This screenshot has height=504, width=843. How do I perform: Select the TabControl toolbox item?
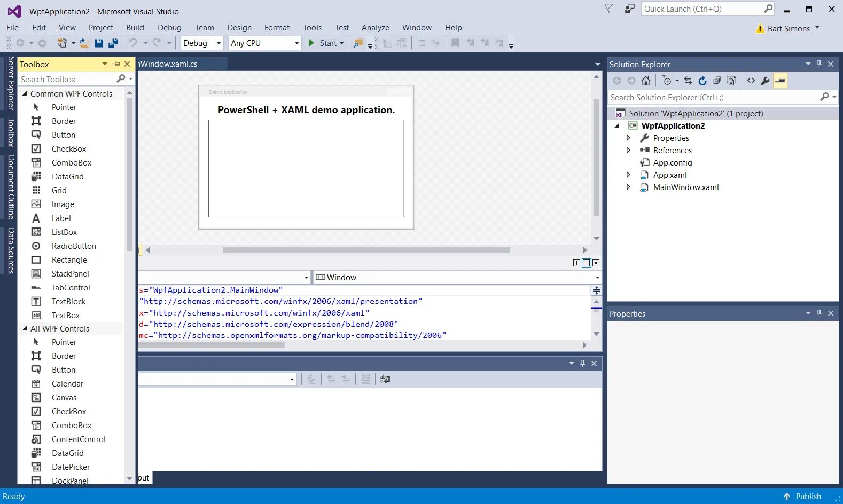tap(71, 287)
